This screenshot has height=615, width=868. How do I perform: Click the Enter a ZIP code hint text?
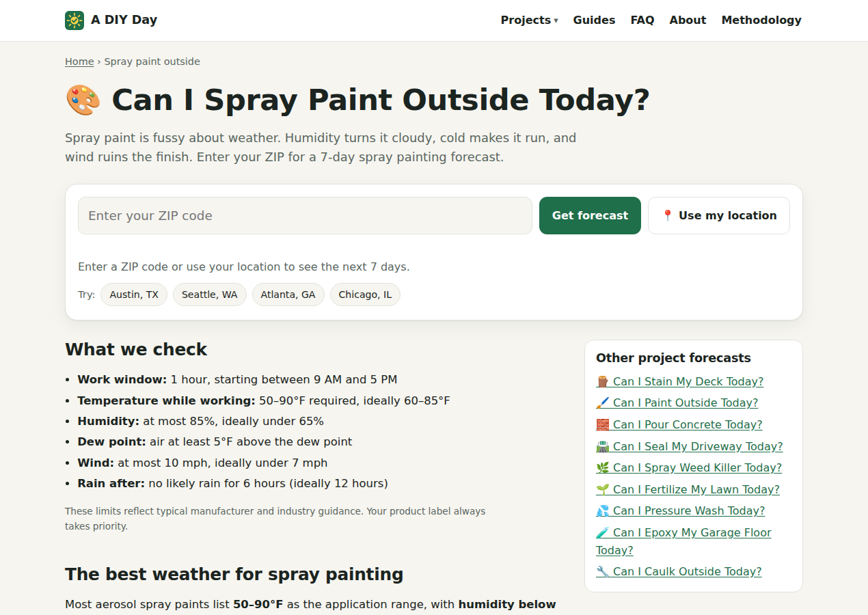[x=244, y=266]
